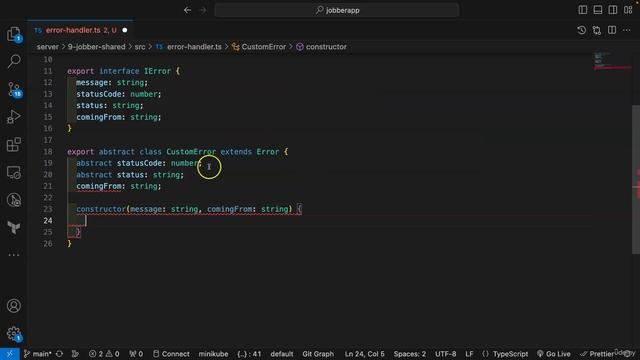The image size is (640, 360).
Task: Open Git Graph from status bar
Action: point(318,354)
